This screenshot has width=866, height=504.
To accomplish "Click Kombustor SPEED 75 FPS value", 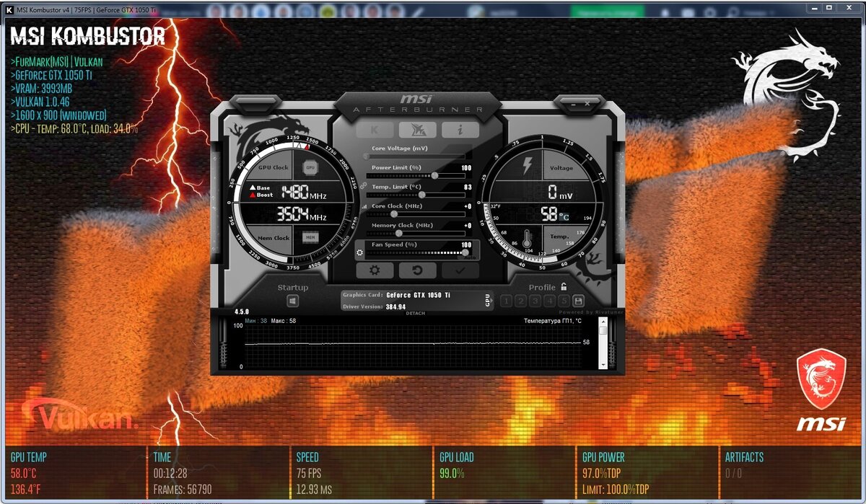I will pyautogui.click(x=308, y=474).
